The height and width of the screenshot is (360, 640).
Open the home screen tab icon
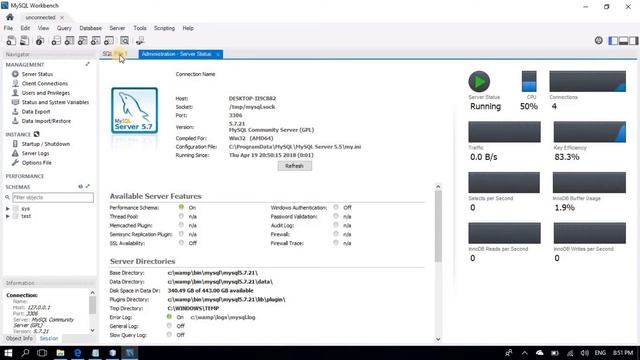coord(10,17)
